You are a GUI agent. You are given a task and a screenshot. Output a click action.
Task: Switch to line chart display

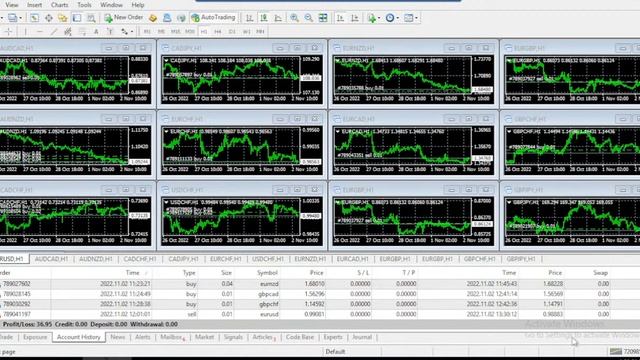(278, 18)
